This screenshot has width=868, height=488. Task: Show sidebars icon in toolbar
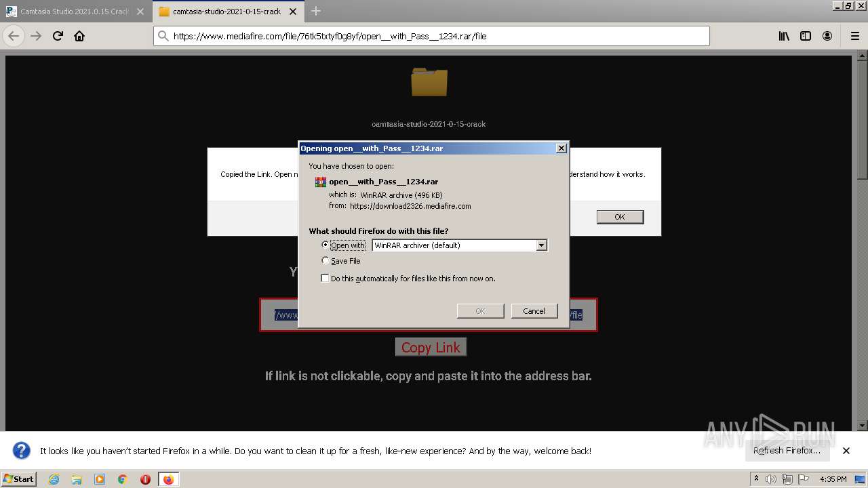pyautogui.click(x=806, y=36)
